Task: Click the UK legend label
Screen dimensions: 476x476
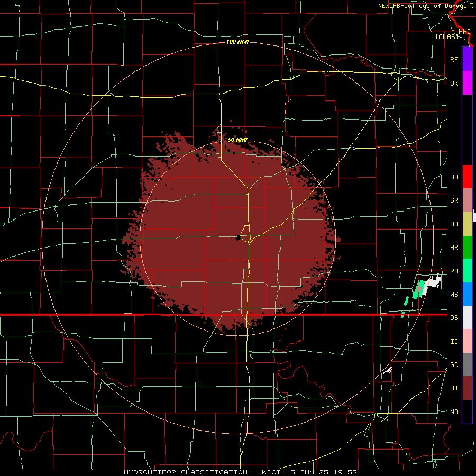Action: 454,83
